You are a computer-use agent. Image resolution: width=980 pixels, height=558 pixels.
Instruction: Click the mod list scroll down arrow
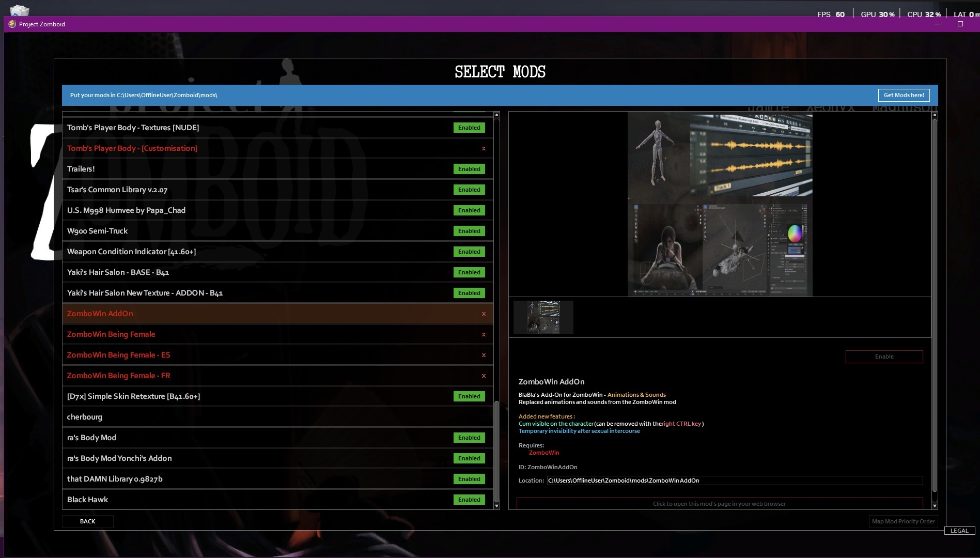[496, 506]
